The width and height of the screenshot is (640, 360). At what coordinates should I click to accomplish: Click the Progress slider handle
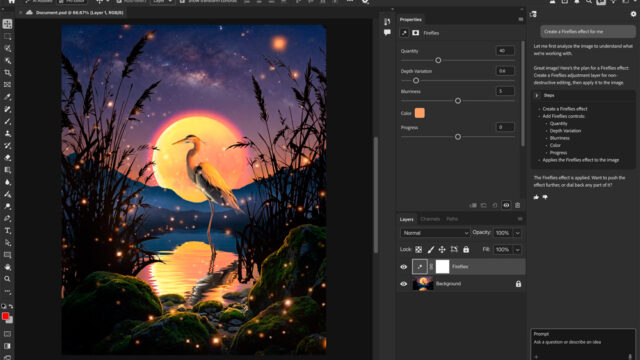point(458,137)
